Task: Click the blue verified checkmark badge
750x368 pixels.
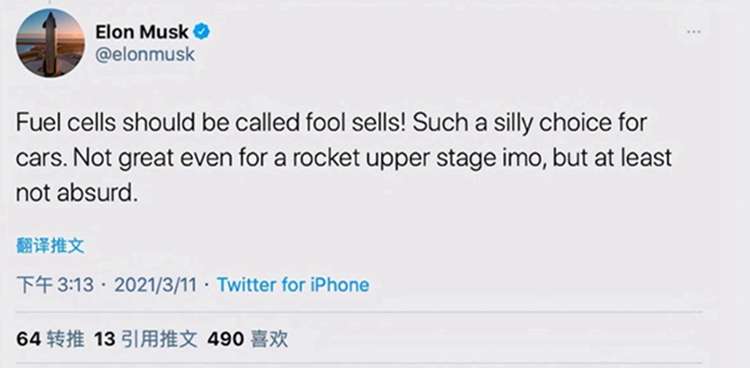Action: pyautogui.click(x=201, y=33)
